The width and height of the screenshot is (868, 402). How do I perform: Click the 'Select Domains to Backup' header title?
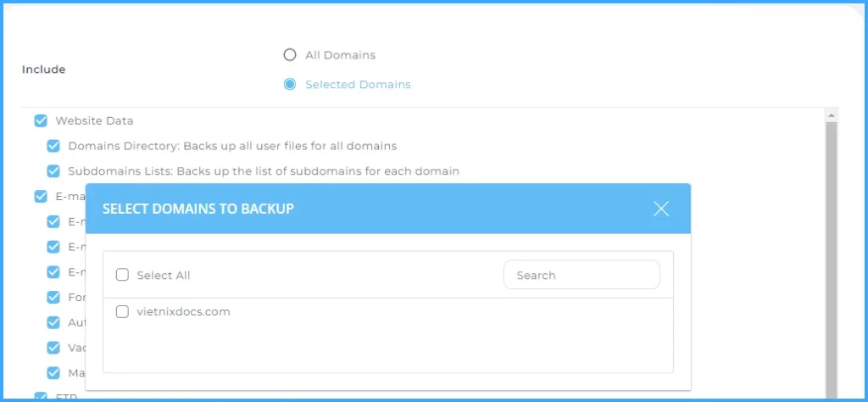(x=198, y=209)
